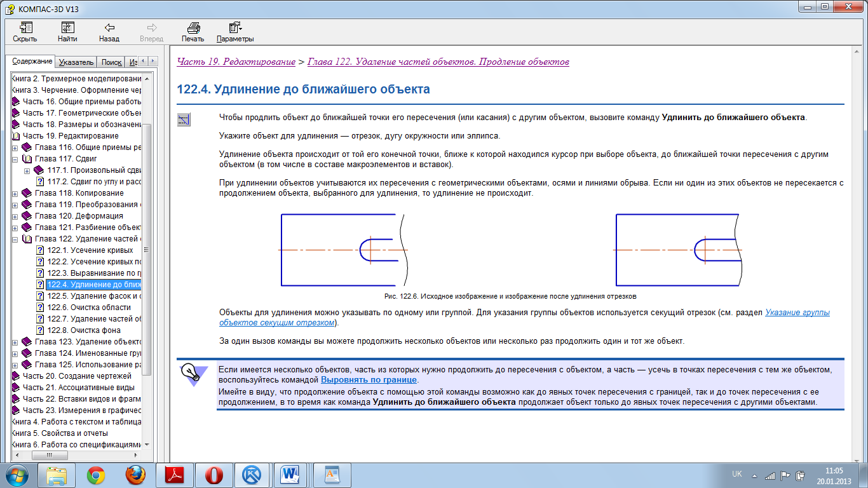The image size is (868, 488).
Task: Collapse Глава 122 Удаление частей node
Action: [x=15, y=239]
